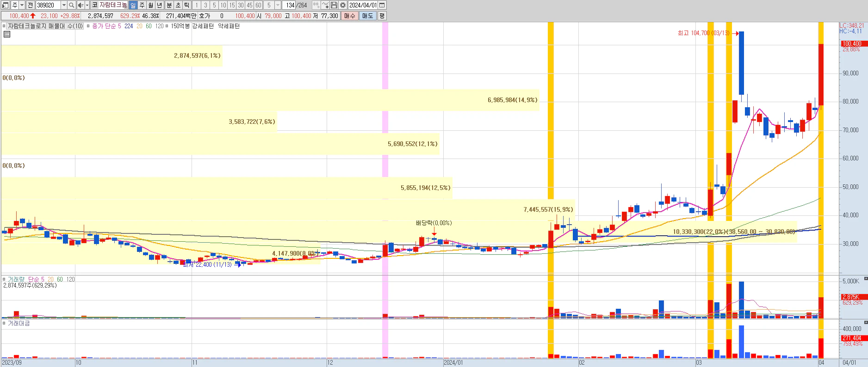Click the 7,445,557(15.9%) volume profile bar
The height and width of the screenshot is (367, 868).
(x=288, y=210)
